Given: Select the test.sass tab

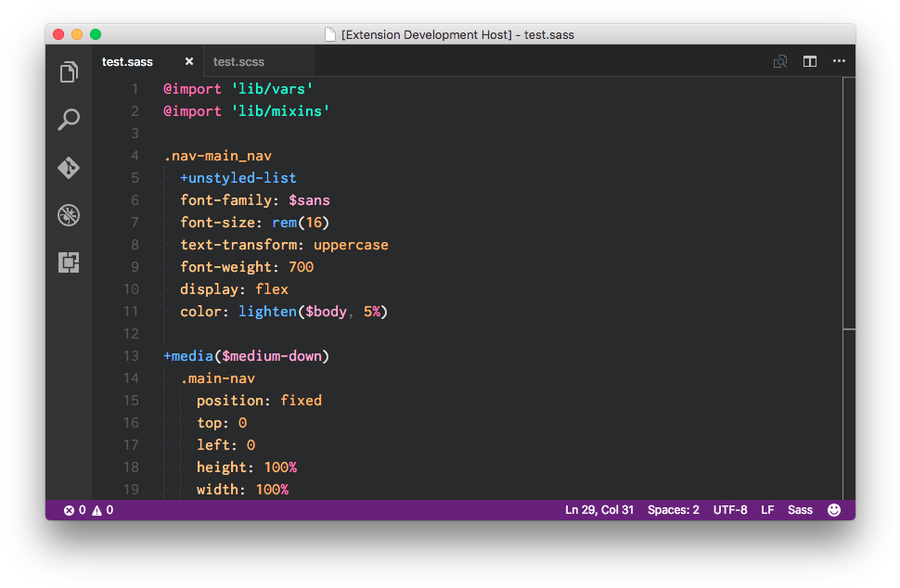Looking at the screenshot, I should point(128,61).
